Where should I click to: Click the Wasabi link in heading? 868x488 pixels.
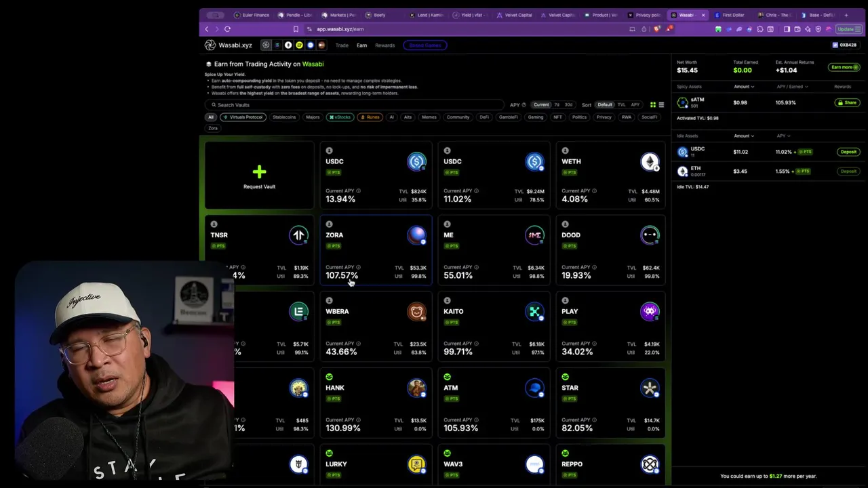click(x=313, y=64)
